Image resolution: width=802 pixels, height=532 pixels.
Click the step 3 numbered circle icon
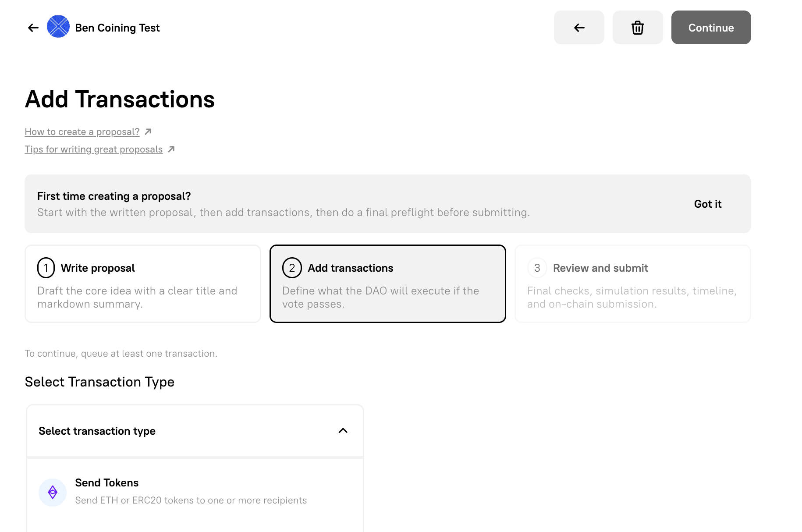[537, 268]
